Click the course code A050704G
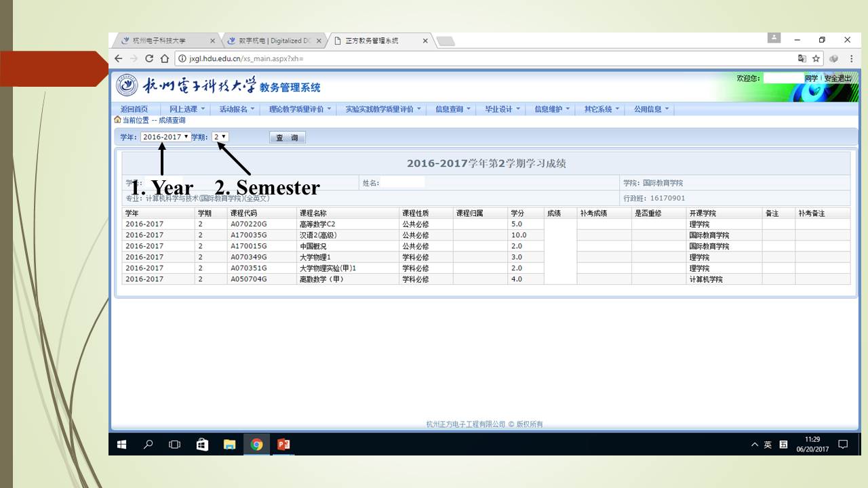The height and width of the screenshot is (488, 868). (249, 279)
